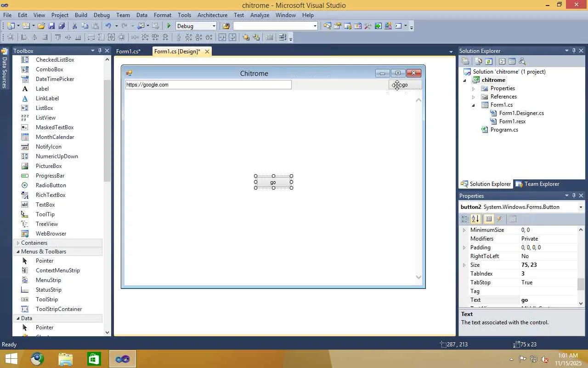The height and width of the screenshot is (368, 588).
Task: Open the Format menu
Action: (163, 15)
